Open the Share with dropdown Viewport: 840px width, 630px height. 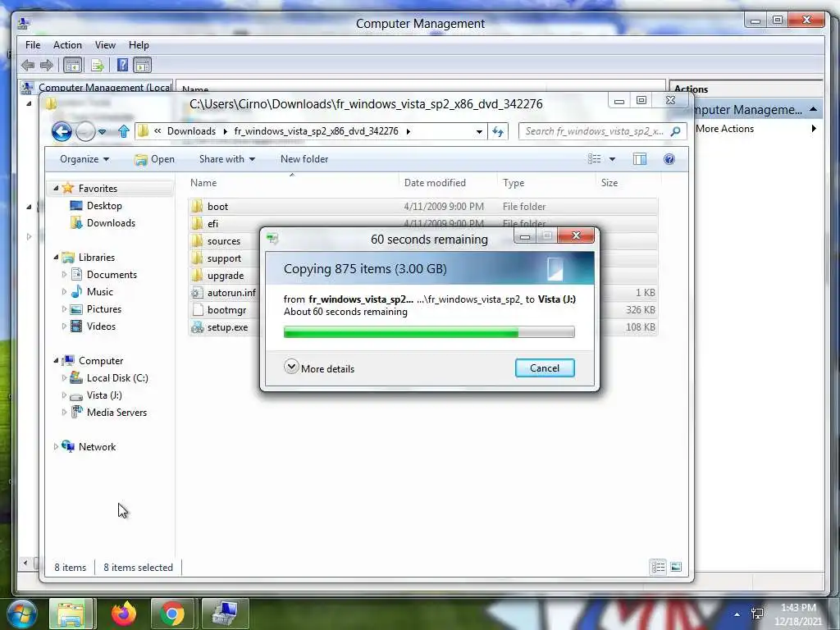(x=227, y=159)
